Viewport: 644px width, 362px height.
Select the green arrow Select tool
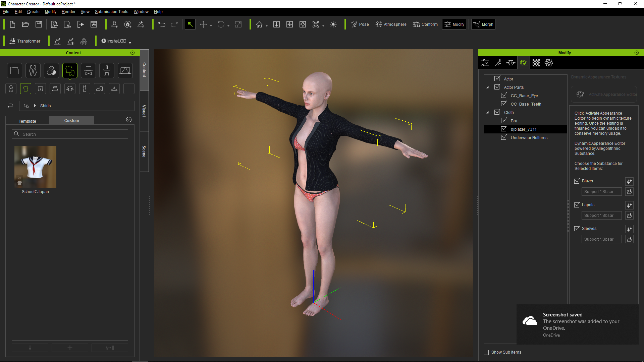pos(190,24)
